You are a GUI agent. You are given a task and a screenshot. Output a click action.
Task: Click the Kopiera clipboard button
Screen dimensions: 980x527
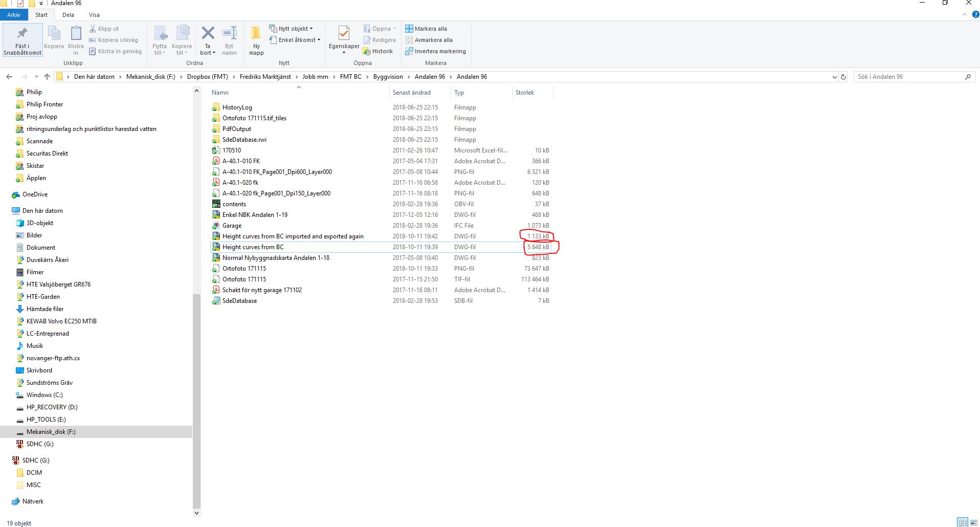pyautogui.click(x=54, y=38)
